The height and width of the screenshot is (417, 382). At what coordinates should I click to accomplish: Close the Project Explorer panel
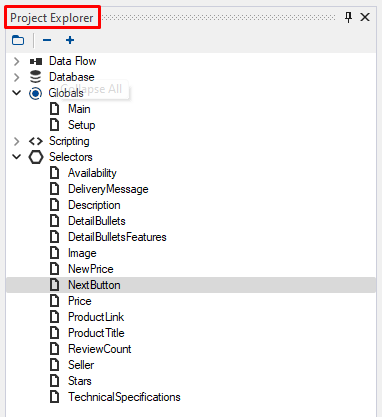pyautogui.click(x=365, y=17)
